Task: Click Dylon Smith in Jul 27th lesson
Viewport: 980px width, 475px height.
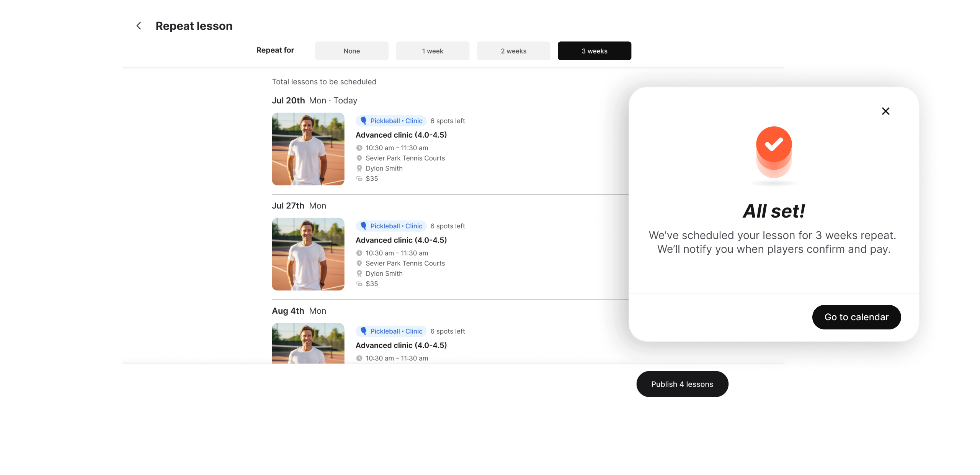Action: point(384,274)
